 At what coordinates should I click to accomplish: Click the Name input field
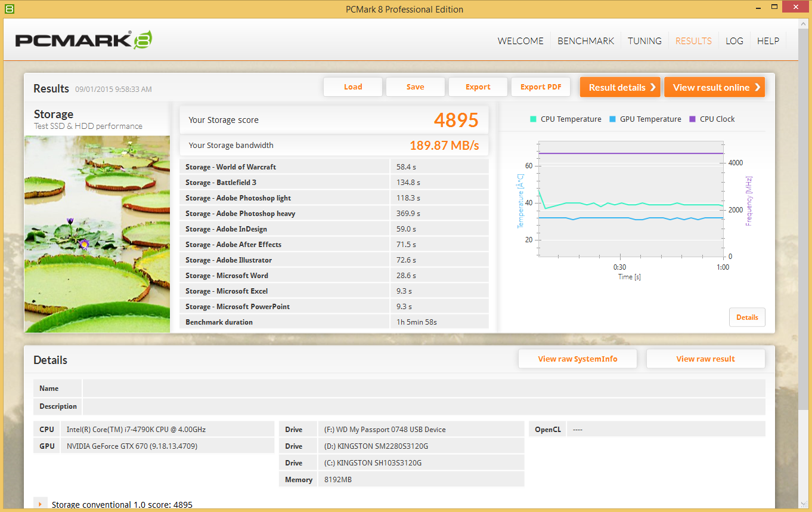coord(424,388)
